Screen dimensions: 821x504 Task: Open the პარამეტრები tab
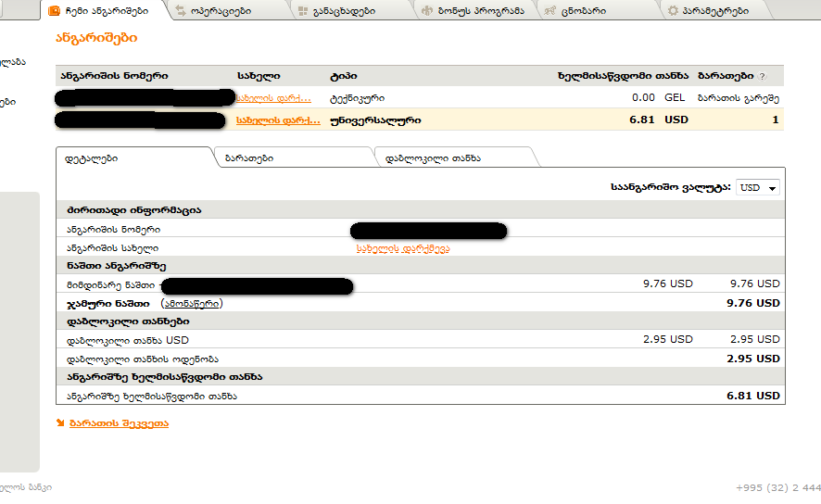coord(715,10)
